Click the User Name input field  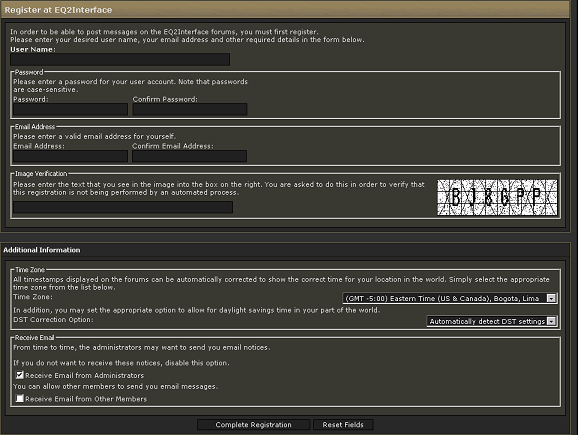tap(120, 59)
